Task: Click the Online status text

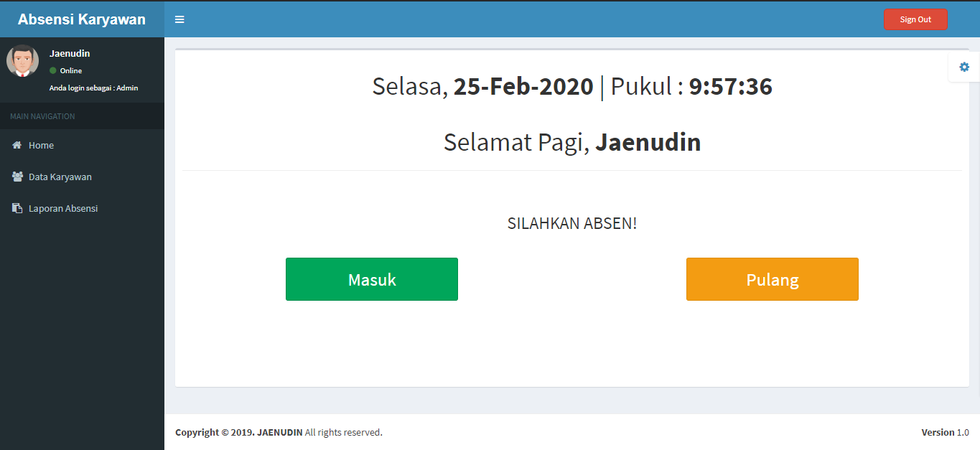Action: [71, 70]
